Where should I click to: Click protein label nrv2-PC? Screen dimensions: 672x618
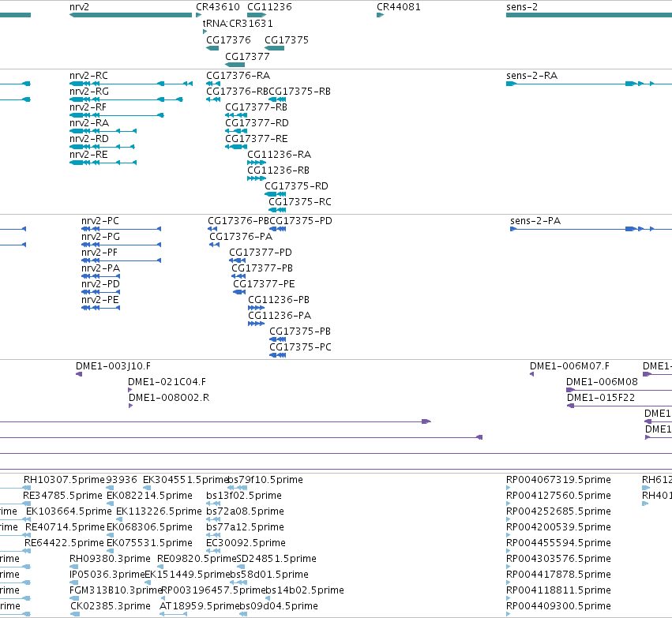click(x=100, y=221)
